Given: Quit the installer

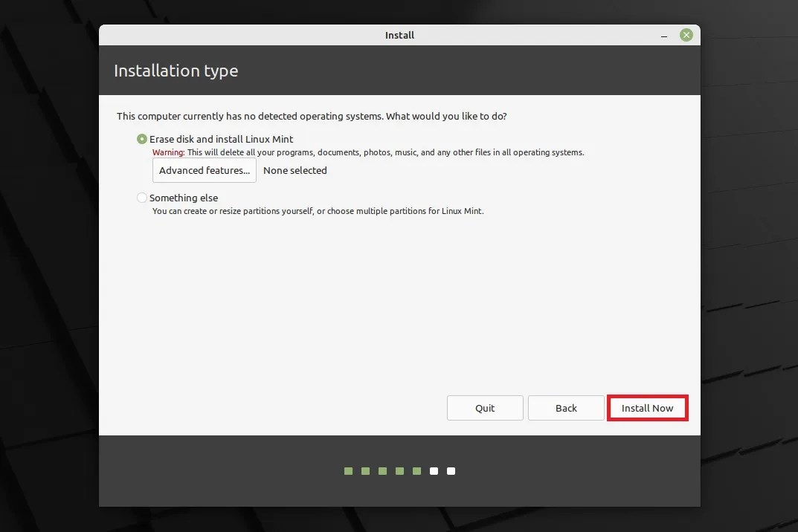Looking at the screenshot, I should click(x=485, y=408).
